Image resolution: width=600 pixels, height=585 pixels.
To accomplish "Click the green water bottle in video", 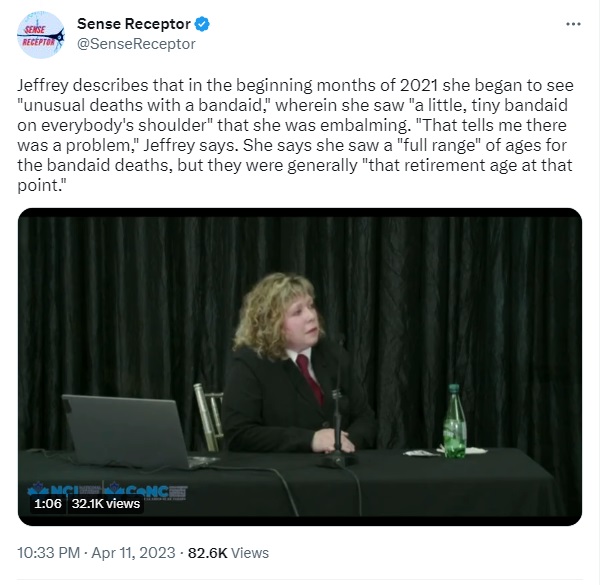I will click(x=455, y=421).
